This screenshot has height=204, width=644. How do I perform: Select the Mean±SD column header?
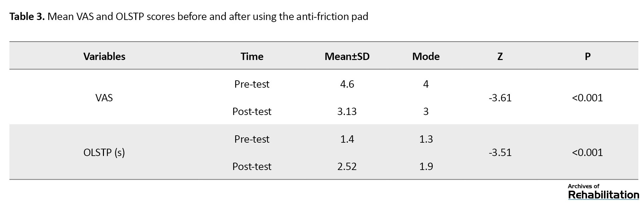coord(347,56)
